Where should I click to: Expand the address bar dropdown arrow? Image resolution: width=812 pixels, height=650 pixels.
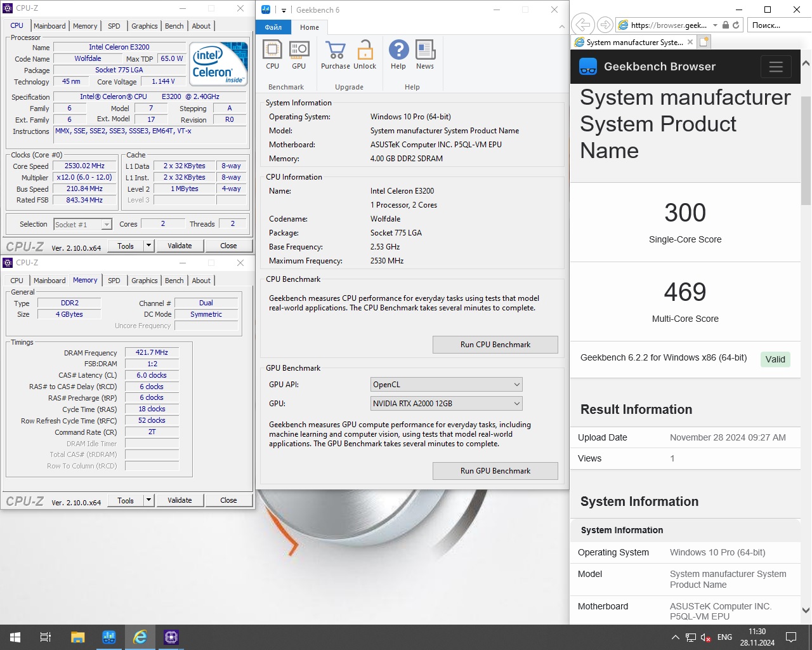[715, 25]
